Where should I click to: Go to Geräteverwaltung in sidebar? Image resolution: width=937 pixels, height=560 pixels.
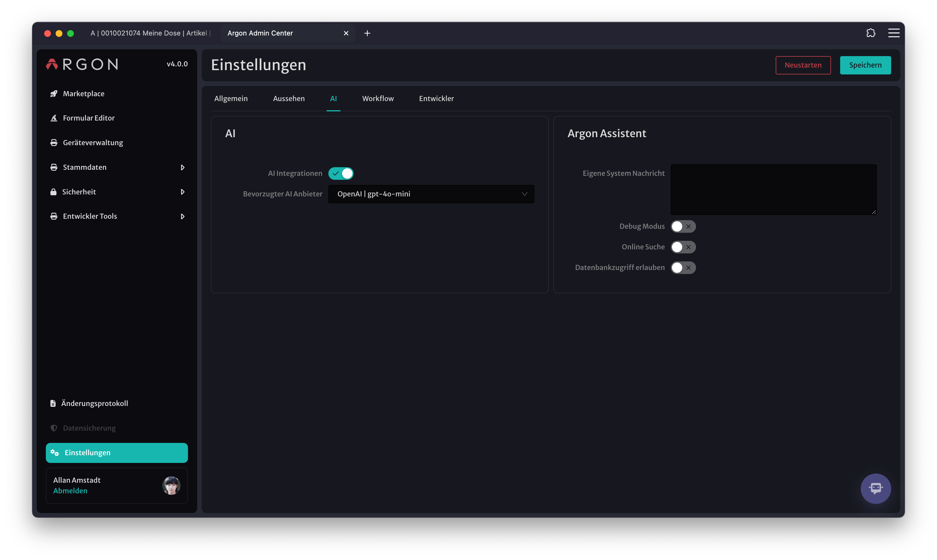(117, 143)
